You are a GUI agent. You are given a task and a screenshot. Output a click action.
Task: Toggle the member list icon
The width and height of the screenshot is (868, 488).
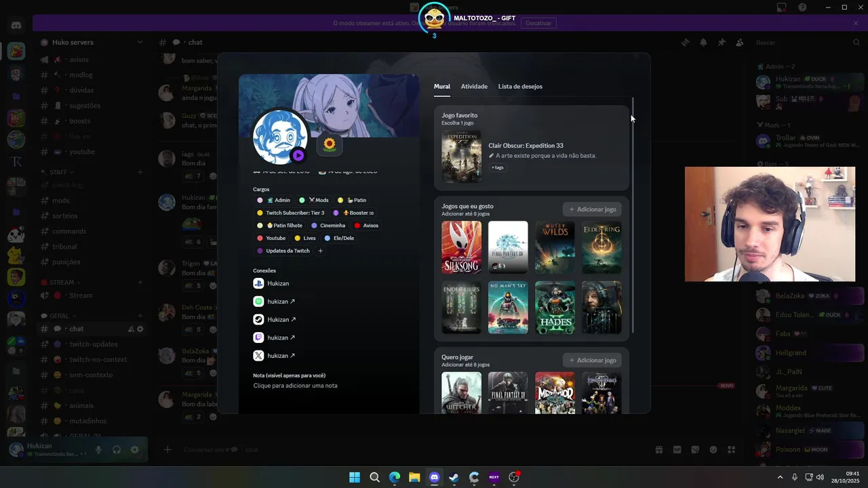[x=740, y=42]
